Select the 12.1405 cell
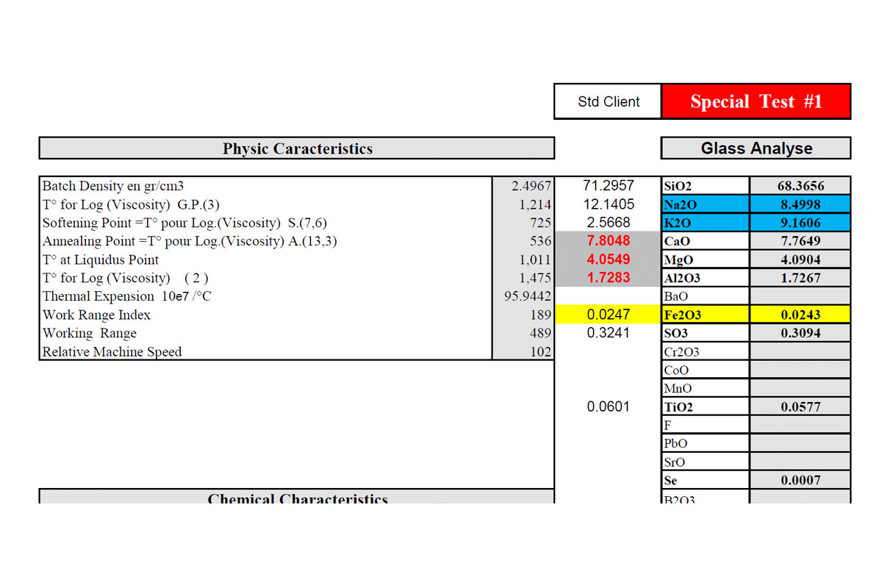Image resolution: width=882 pixels, height=588 pixels. [x=608, y=204]
